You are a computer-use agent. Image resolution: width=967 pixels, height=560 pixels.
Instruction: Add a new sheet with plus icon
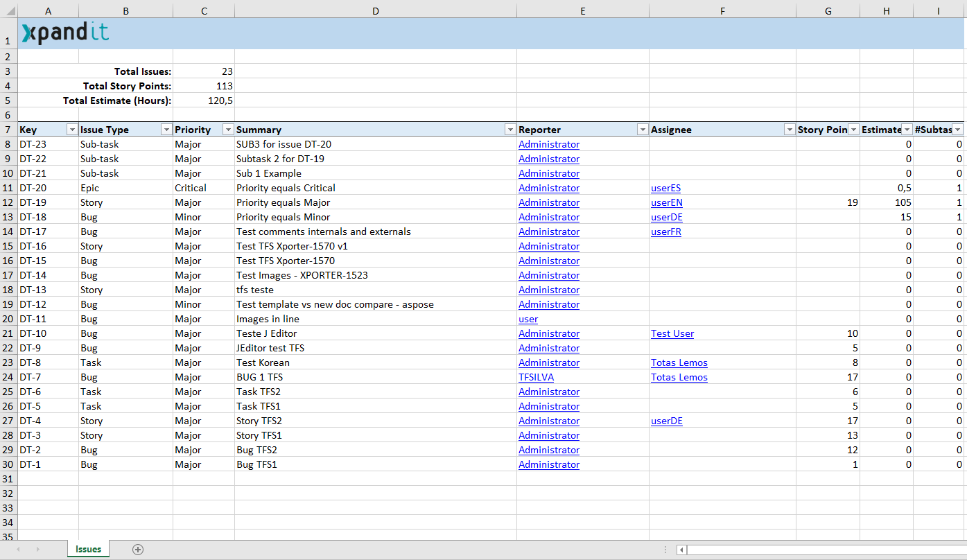point(138,550)
